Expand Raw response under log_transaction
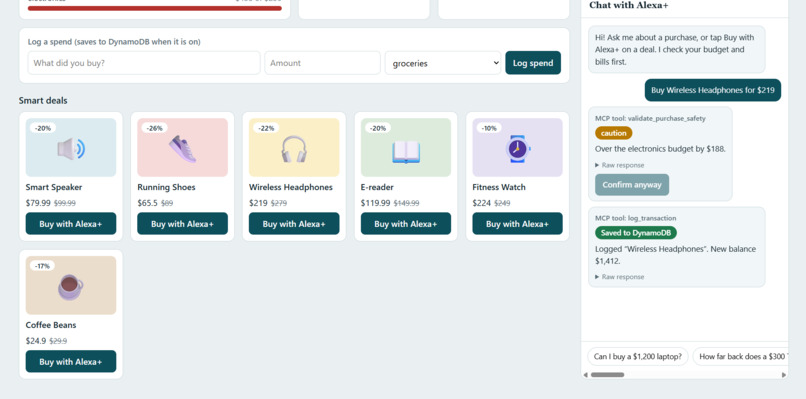806x399 pixels. pos(619,277)
